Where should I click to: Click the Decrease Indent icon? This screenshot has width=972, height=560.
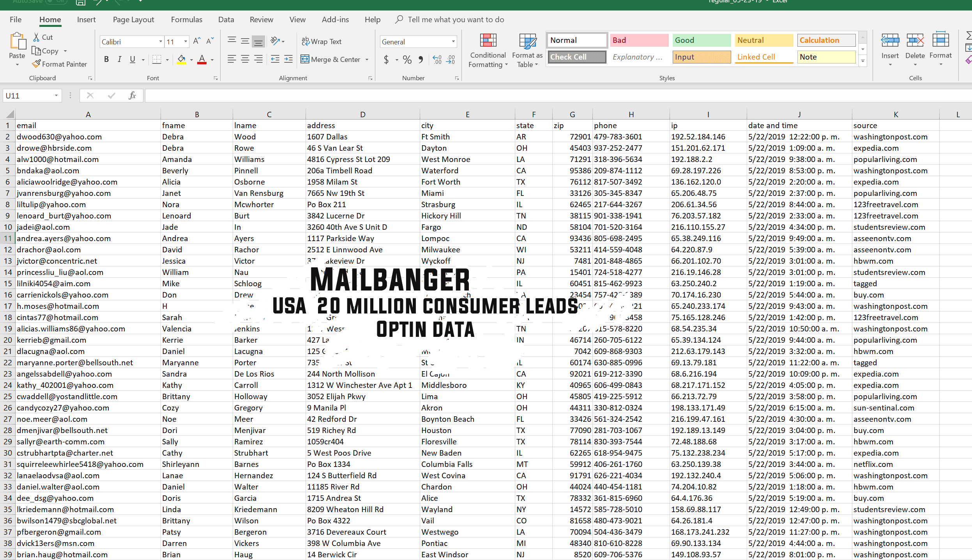tap(275, 59)
